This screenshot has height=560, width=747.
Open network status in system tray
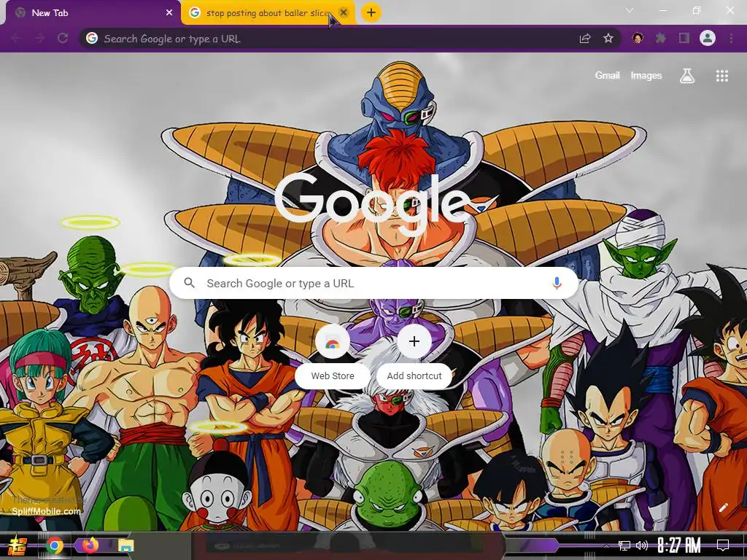[x=624, y=545]
